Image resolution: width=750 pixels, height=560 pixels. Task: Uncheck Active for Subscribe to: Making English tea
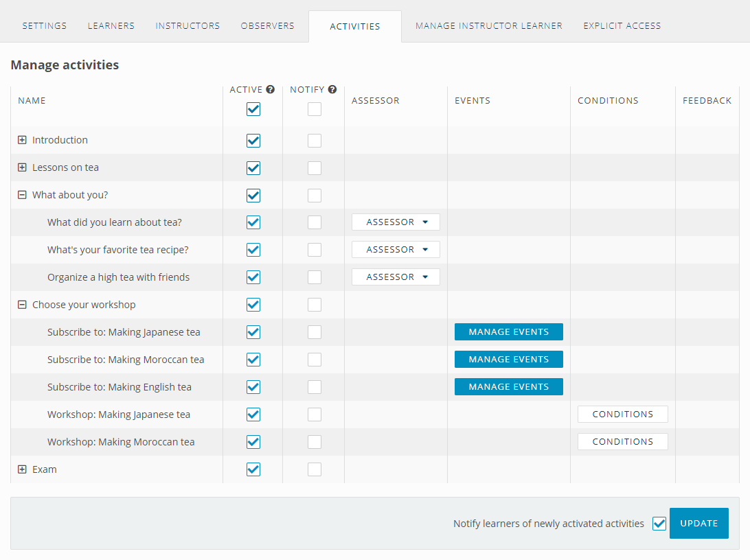click(x=253, y=387)
